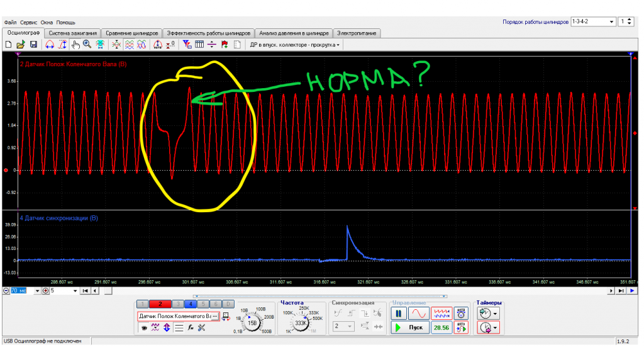Toggle channel 3 button

pyautogui.click(x=178, y=304)
